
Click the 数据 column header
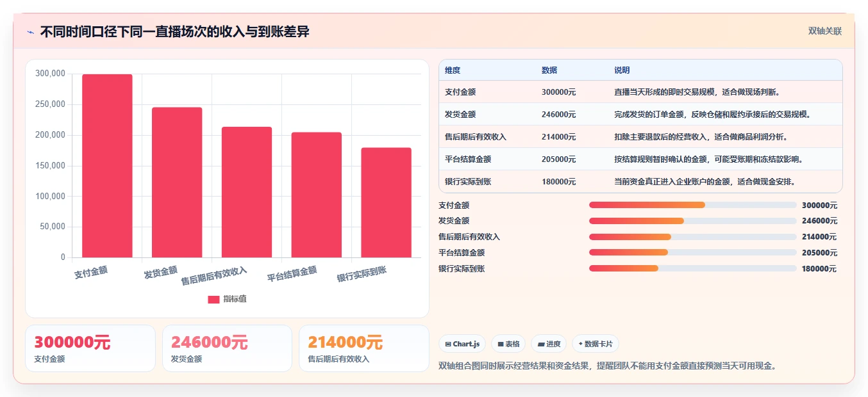(x=549, y=70)
